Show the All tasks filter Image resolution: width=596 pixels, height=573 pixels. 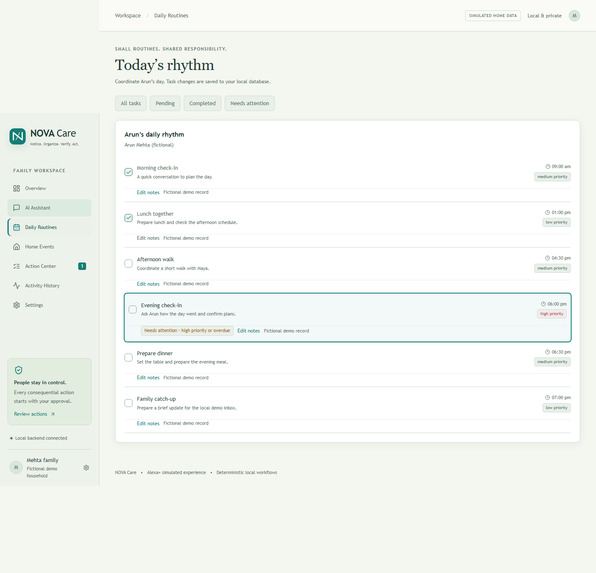point(131,103)
